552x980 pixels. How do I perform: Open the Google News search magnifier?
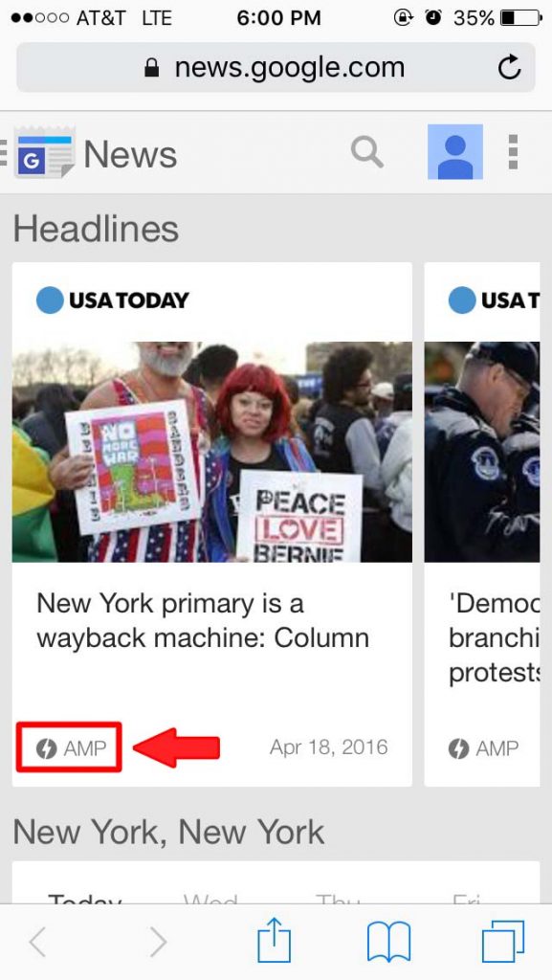(366, 152)
